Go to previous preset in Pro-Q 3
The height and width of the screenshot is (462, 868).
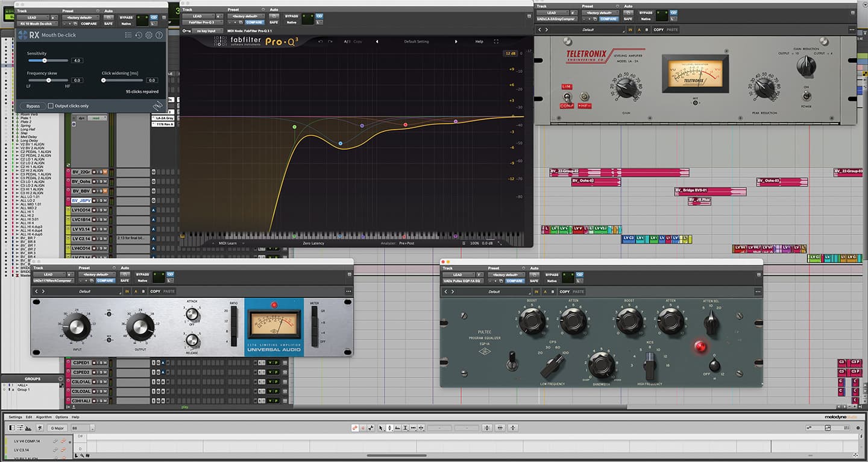[x=377, y=42]
